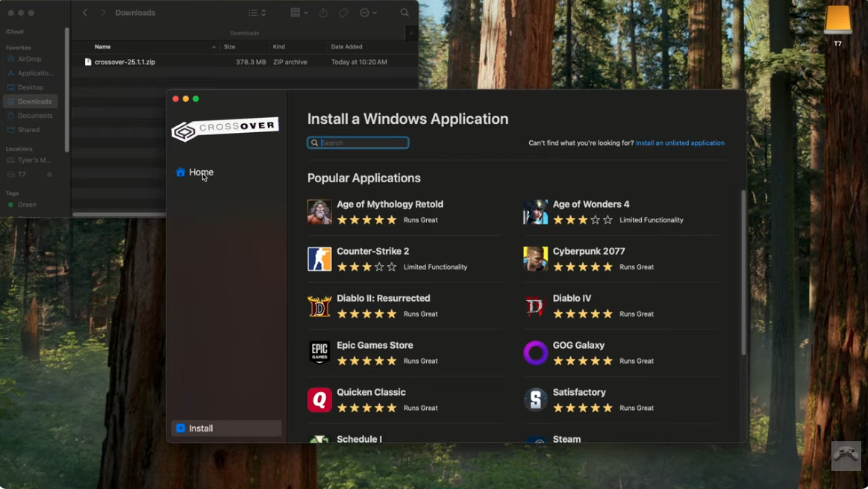Toggle Name column sort order
The width and height of the screenshot is (868, 489).
pos(213,47)
